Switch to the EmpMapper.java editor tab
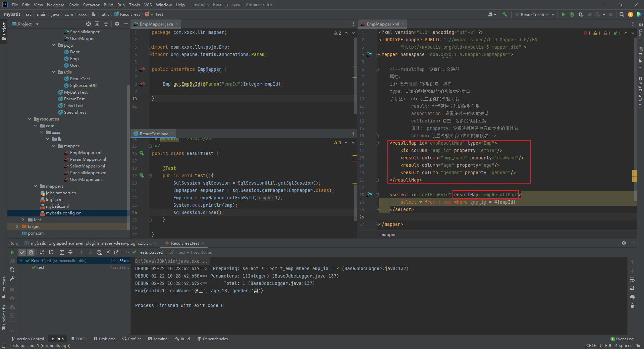This screenshot has width=644, height=349. coord(156,24)
